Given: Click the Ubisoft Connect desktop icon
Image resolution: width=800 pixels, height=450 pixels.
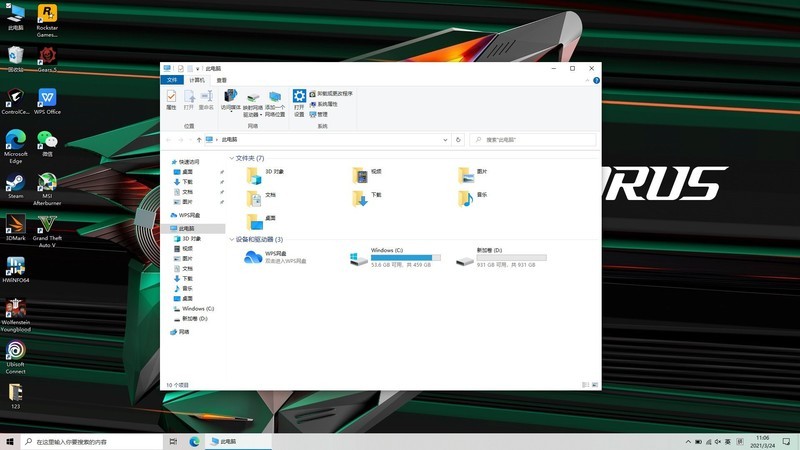Looking at the screenshot, I should (15, 357).
